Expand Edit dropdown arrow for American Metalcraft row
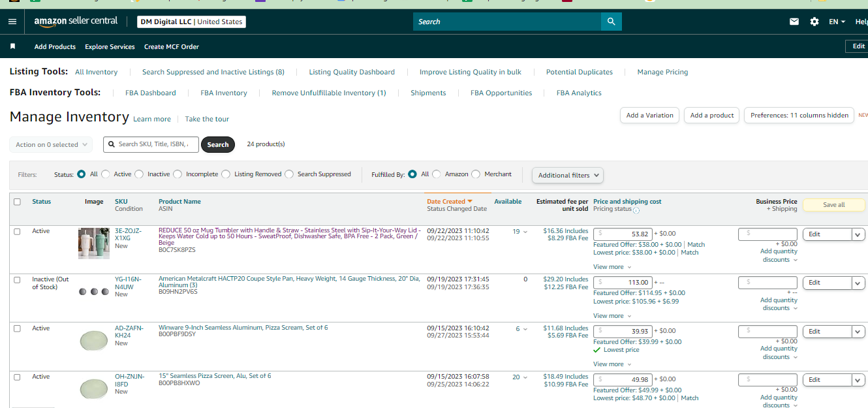The height and width of the screenshot is (408, 868). [x=858, y=283]
